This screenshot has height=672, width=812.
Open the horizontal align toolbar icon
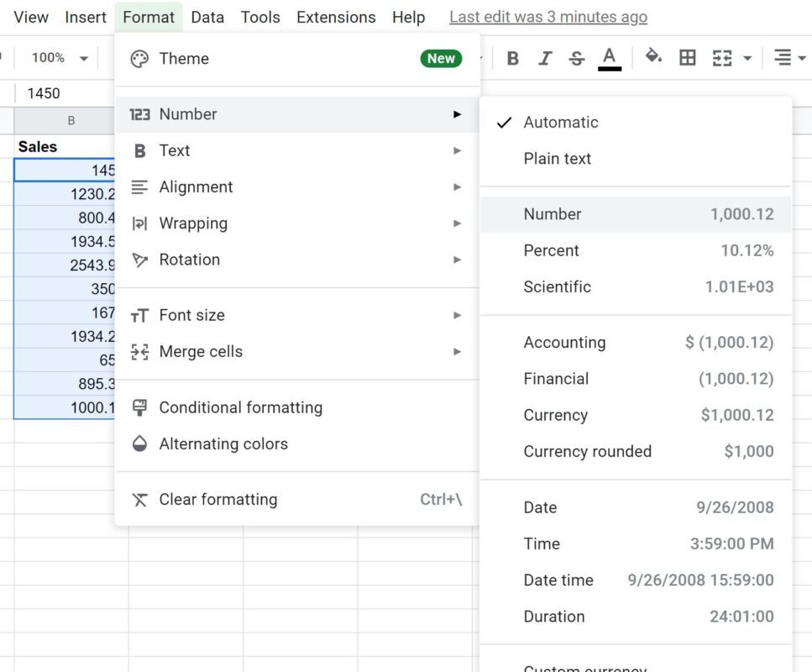coord(783,57)
